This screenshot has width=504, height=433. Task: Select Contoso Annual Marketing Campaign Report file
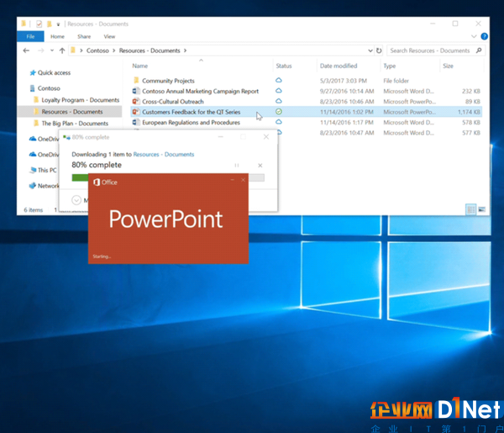click(x=200, y=92)
